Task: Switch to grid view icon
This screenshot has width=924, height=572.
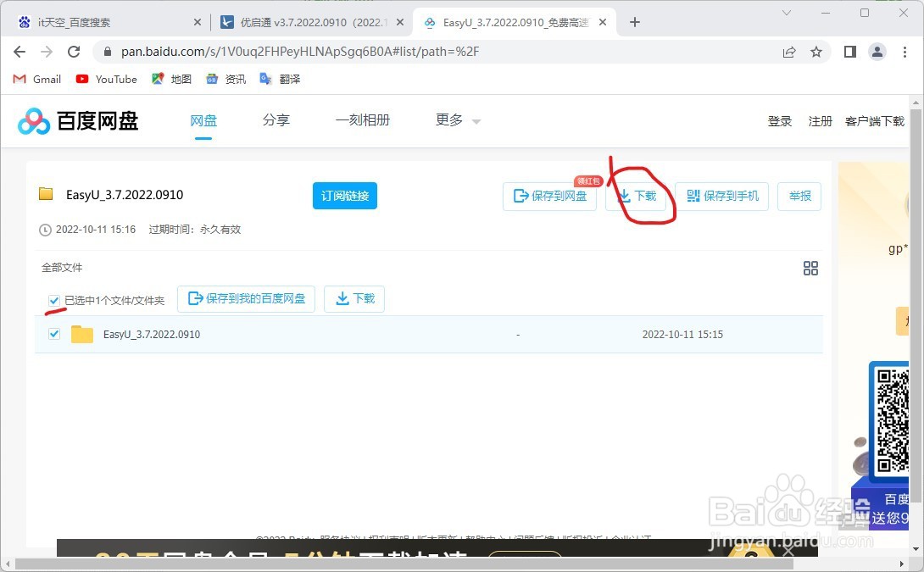Action: pyautogui.click(x=811, y=269)
